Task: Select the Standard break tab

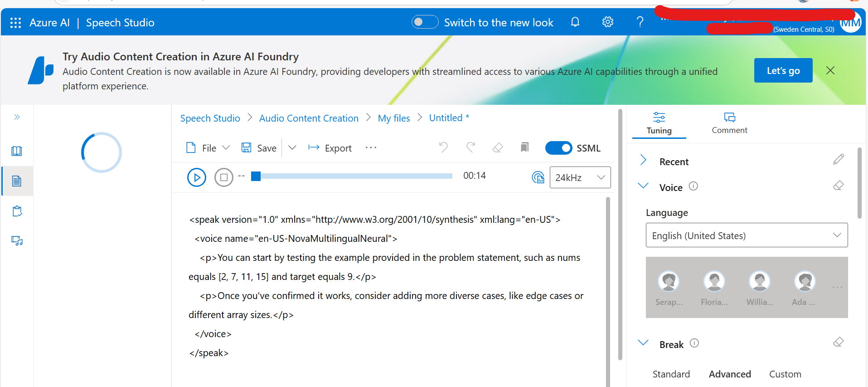Action: 671,374
